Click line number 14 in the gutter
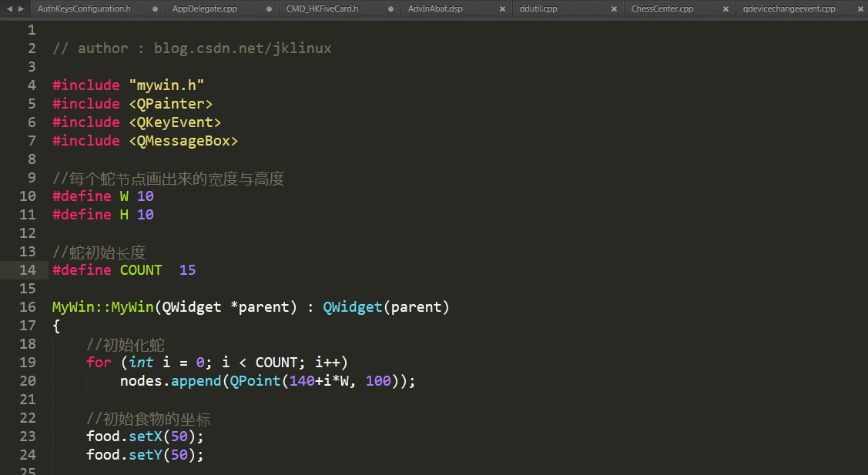This screenshot has height=475, width=868. [28, 269]
